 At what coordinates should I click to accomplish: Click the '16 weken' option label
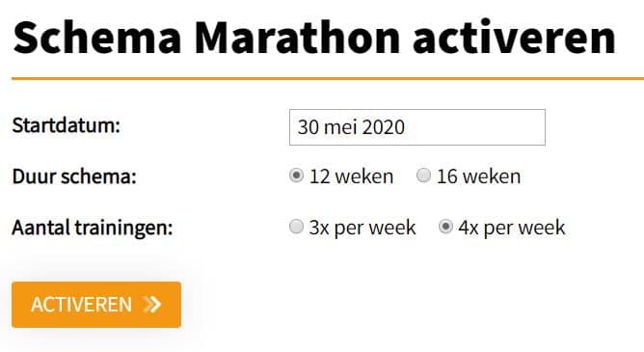(478, 176)
